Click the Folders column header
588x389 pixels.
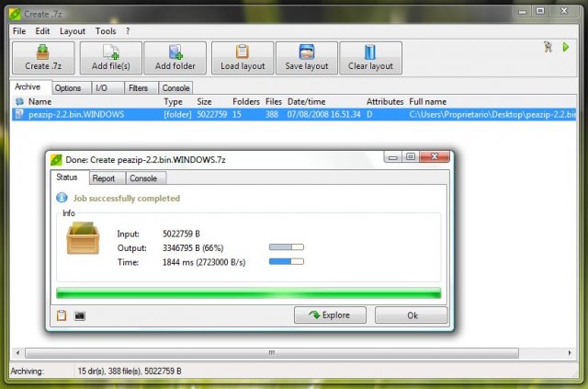[246, 102]
